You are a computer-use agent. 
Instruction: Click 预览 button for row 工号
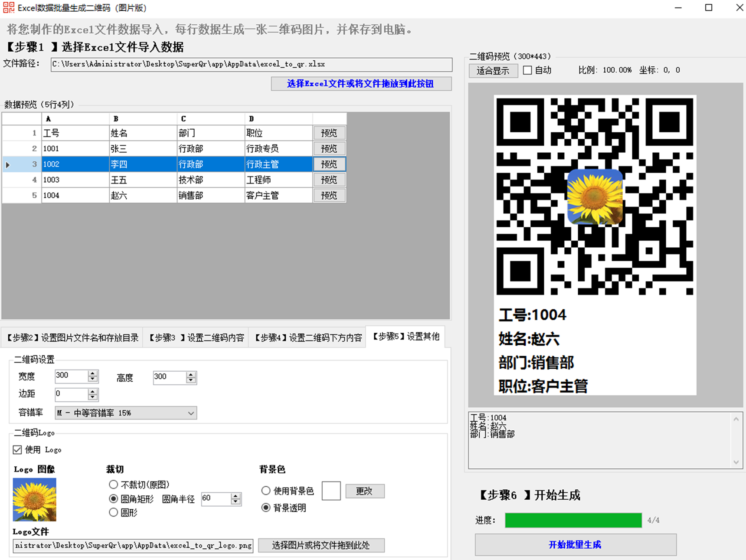(329, 133)
